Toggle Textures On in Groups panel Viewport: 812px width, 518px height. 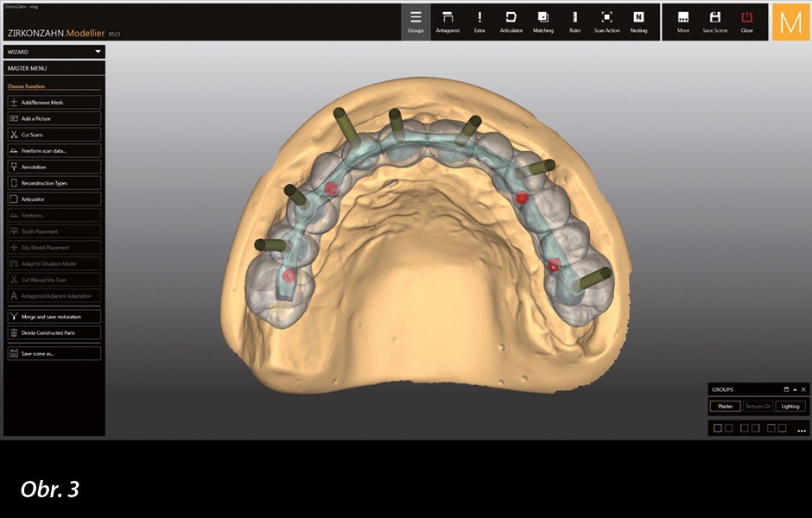click(758, 406)
